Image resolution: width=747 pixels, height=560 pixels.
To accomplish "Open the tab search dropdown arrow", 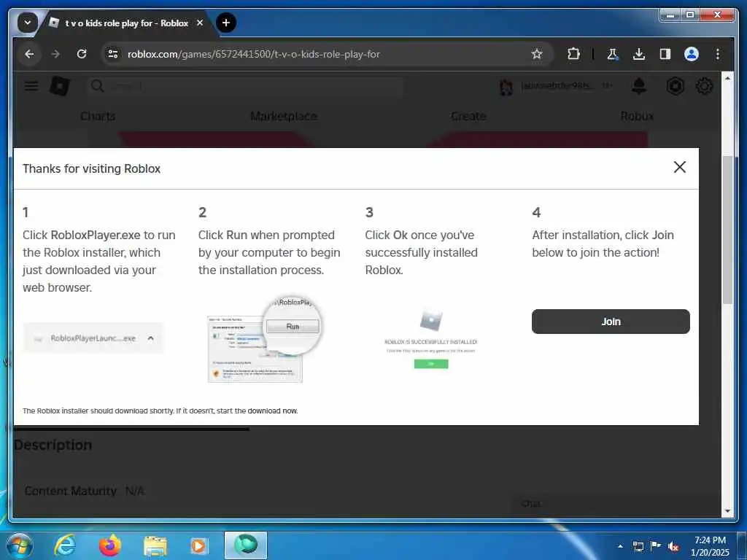I will click(28, 23).
